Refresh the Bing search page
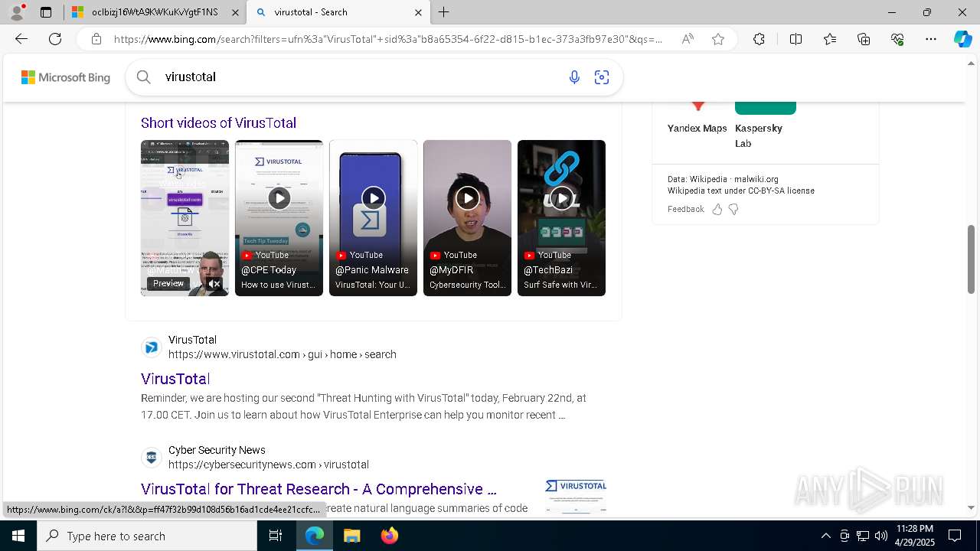980x551 pixels. pos(55,39)
